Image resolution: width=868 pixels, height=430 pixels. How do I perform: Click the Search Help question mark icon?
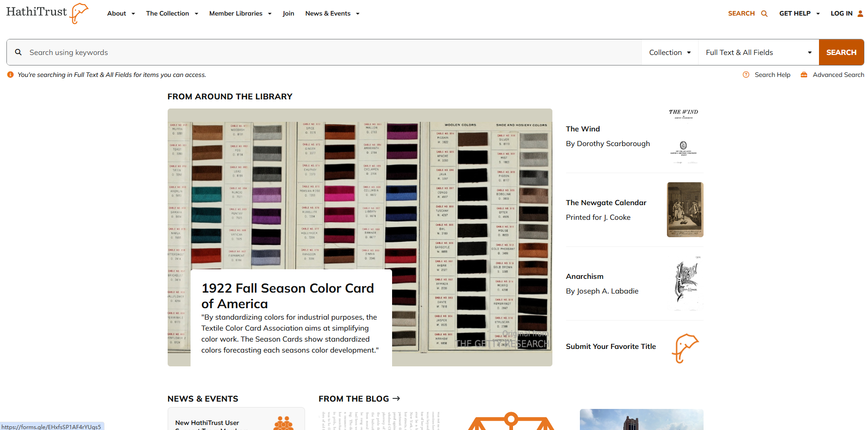746,75
